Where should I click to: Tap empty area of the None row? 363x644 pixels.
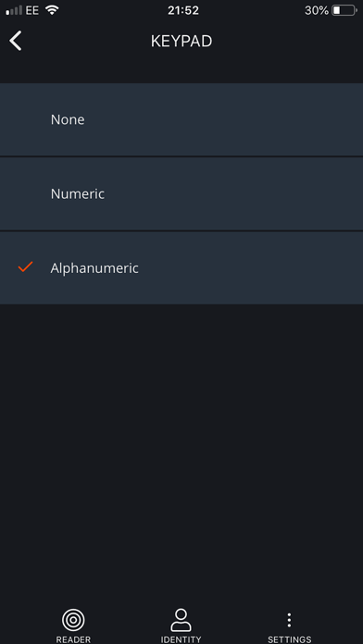(246, 119)
